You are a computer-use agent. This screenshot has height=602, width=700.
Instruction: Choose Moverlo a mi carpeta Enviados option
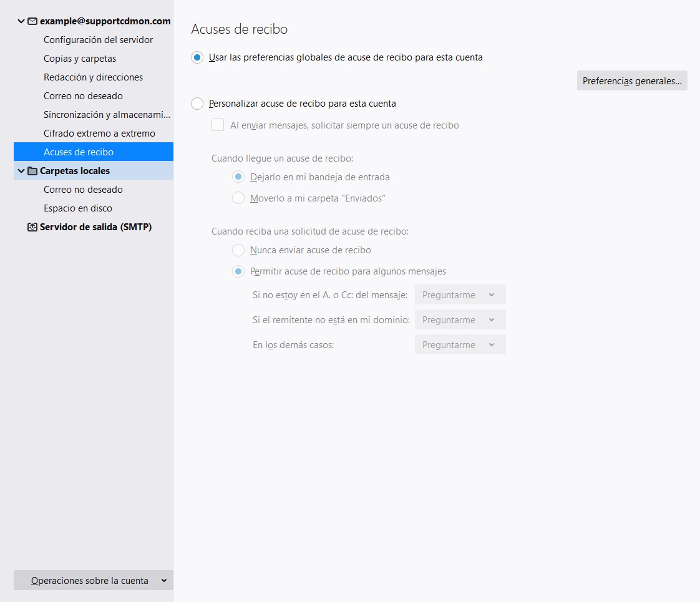238,198
